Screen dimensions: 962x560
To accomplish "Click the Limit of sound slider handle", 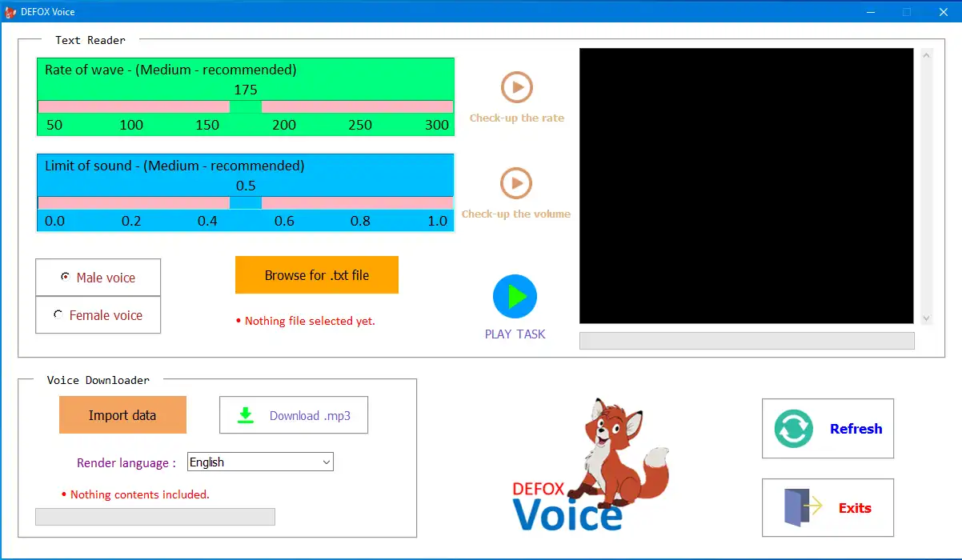I will (x=246, y=202).
